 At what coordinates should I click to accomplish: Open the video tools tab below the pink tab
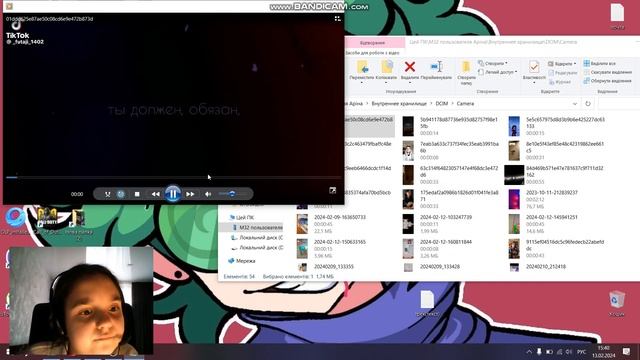[372, 53]
